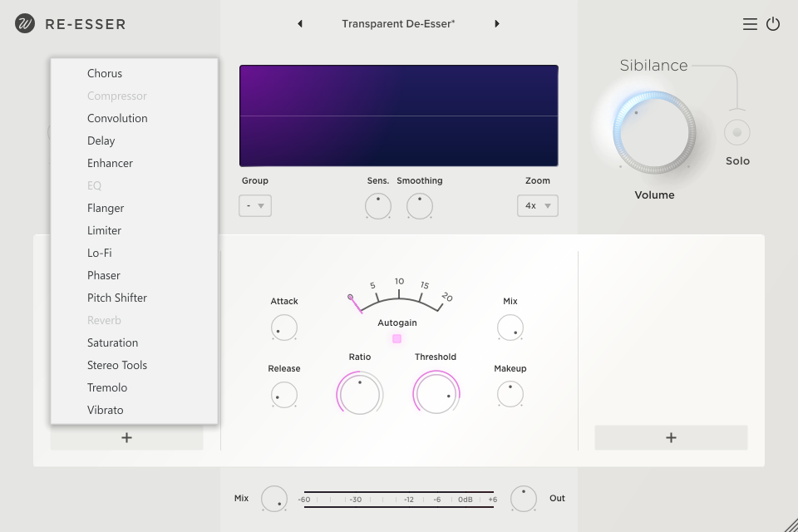Click the Sibilance Volume knob
This screenshot has width=798, height=532.
tap(654, 132)
